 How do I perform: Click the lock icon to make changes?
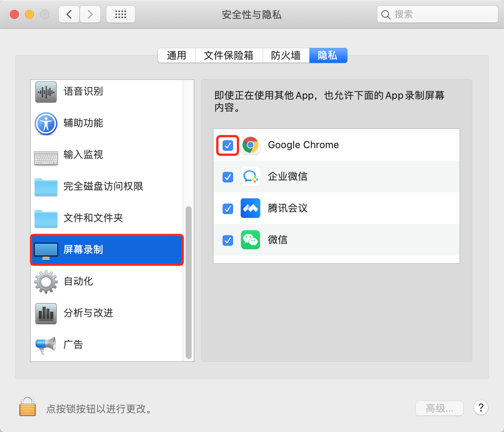coord(28,406)
